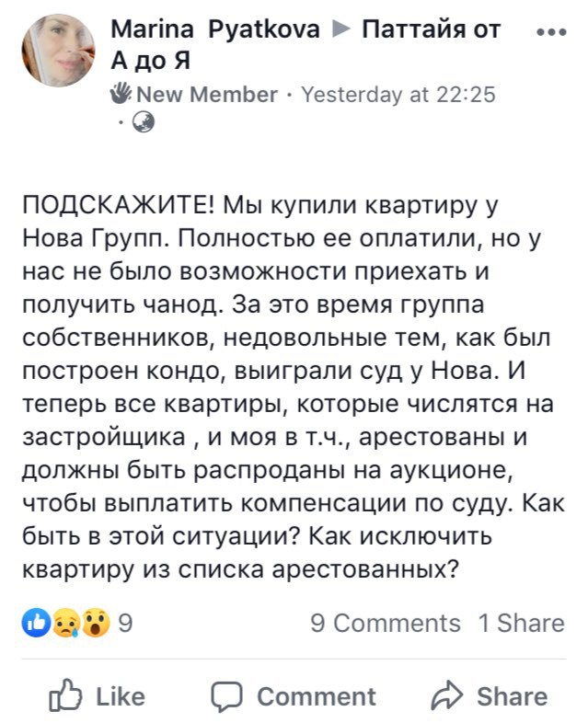Like the post using Like button text

coord(121,696)
